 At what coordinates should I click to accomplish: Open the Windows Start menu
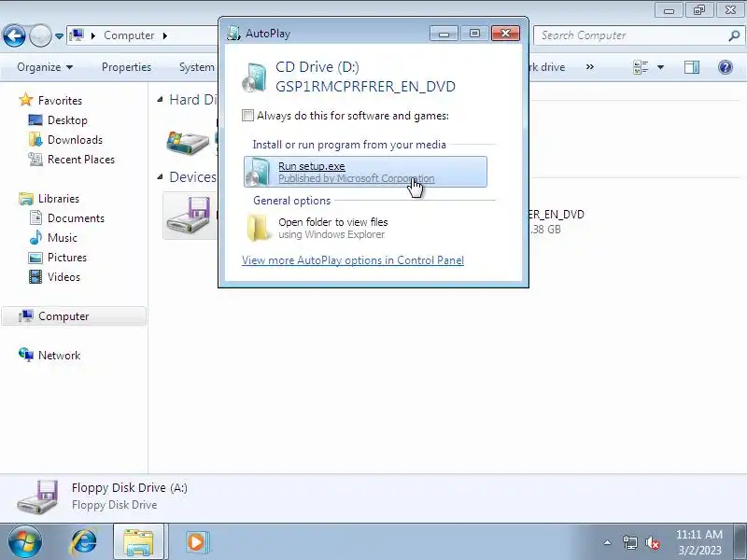pos(24,542)
